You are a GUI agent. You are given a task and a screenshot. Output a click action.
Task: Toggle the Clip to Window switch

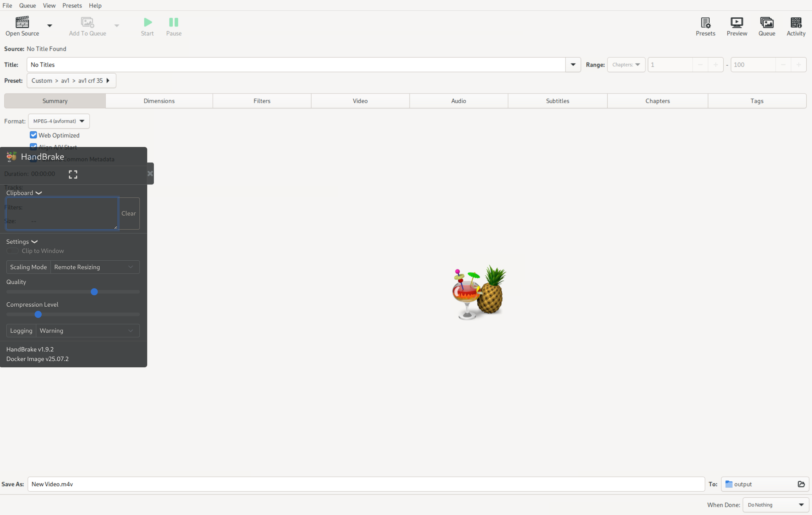pos(12,251)
